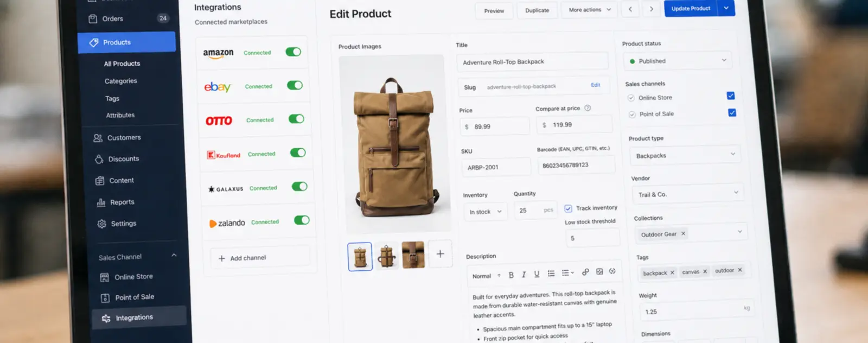Click the Update Product button
This screenshot has width=868, height=343.
(x=691, y=8)
